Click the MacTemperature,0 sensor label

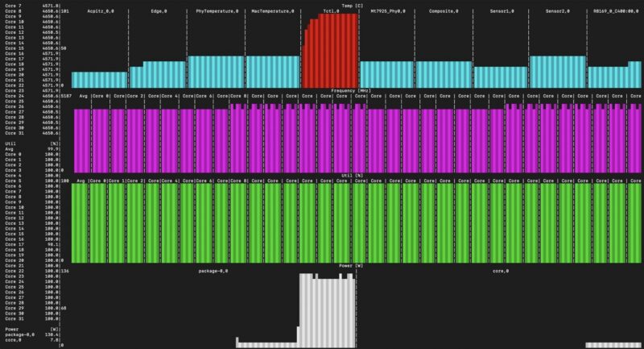[273, 11]
